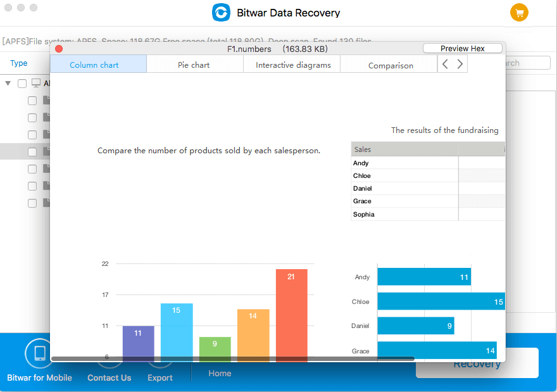Select the Daniel cell in the Sales table
This screenshot has height=392, width=557.
pos(404,188)
